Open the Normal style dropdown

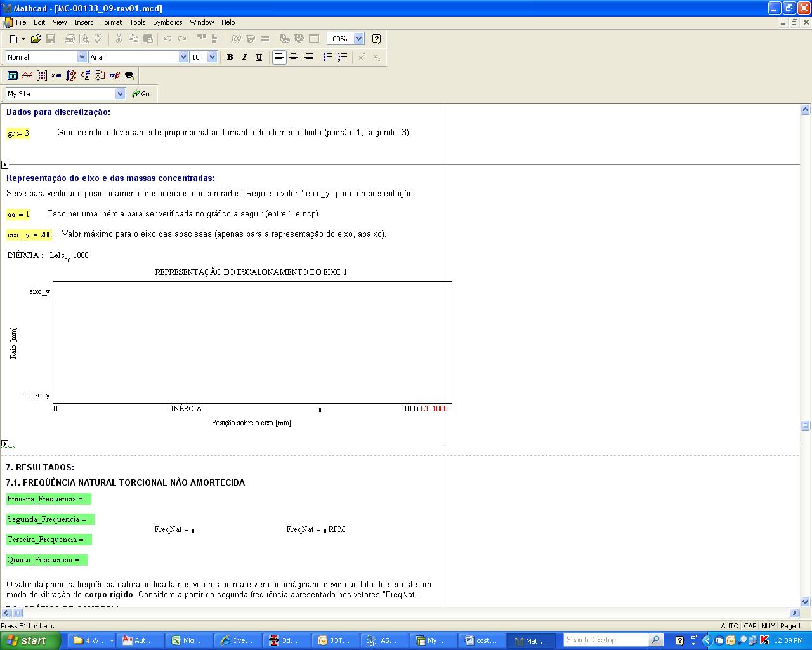[82, 57]
